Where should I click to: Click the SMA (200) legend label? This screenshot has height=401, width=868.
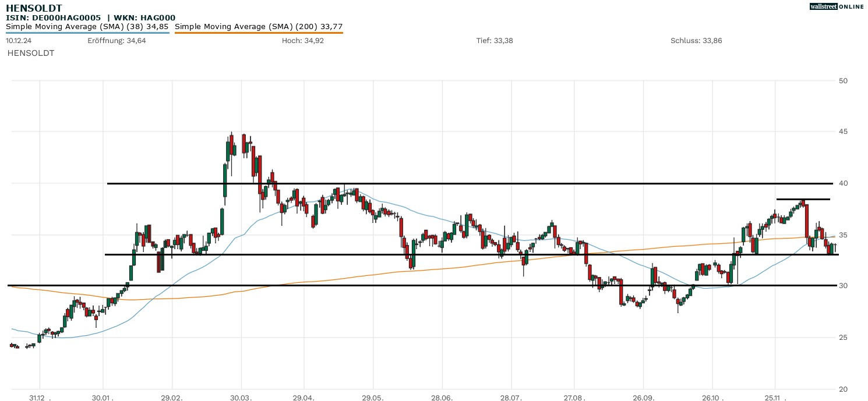259,26
